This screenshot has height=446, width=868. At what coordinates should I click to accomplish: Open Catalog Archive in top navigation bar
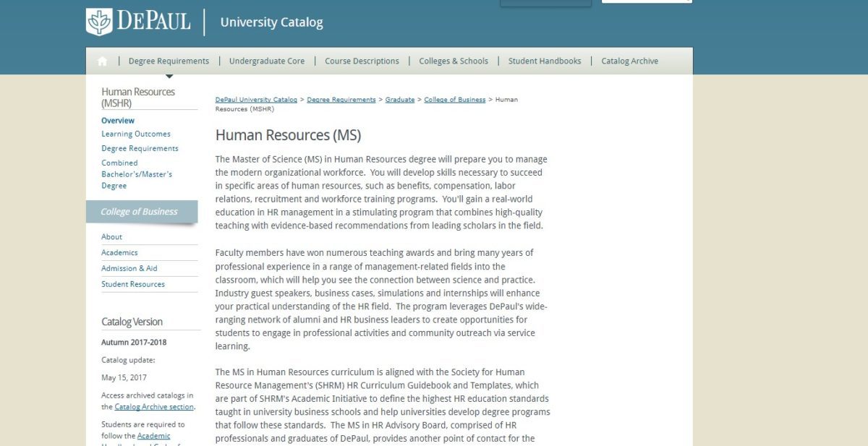click(629, 61)
